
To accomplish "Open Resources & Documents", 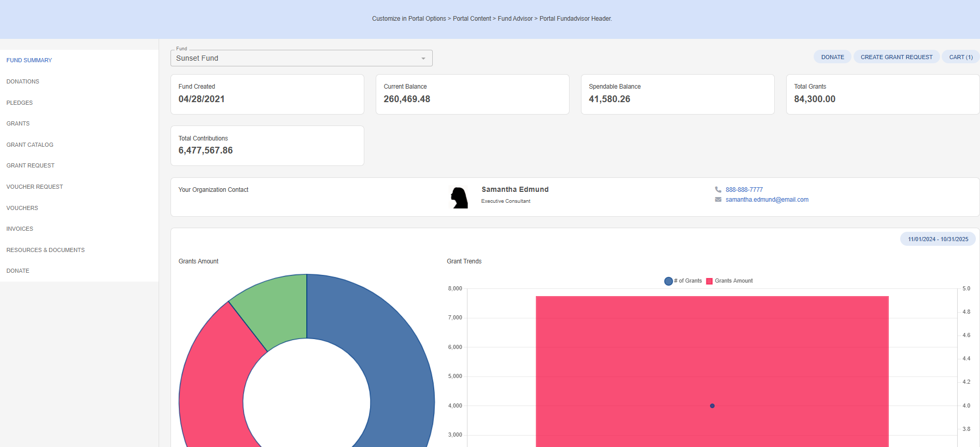I will pos(46,250).
